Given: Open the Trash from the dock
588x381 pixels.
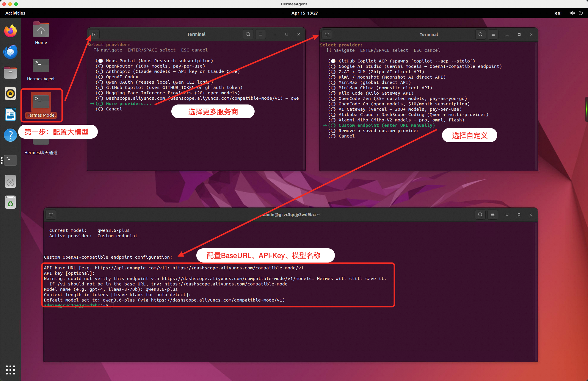Looking at the screenshot, I should [10, 203].
